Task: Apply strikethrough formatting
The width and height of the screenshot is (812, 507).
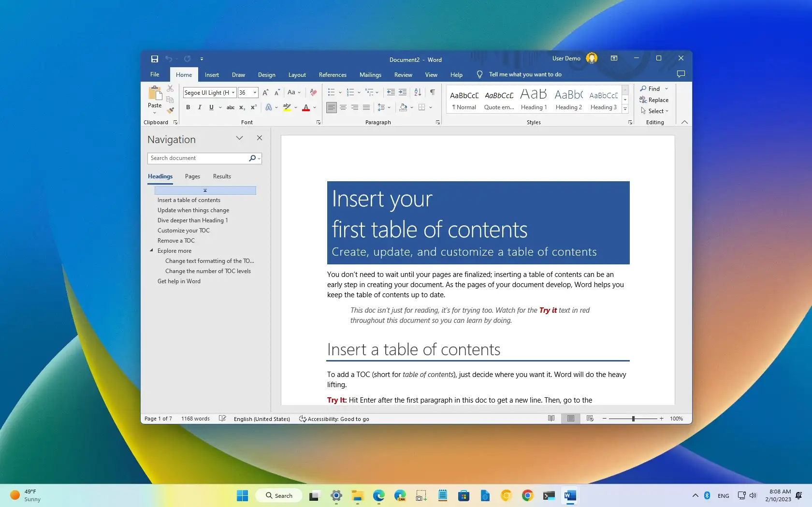Action: [231, 107]
